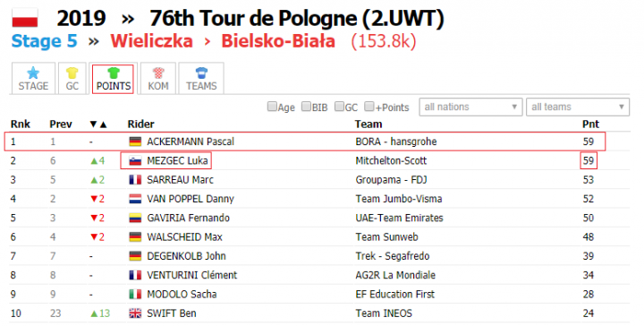Open the Mitchelton-Scott team link

tap(391, 160)
